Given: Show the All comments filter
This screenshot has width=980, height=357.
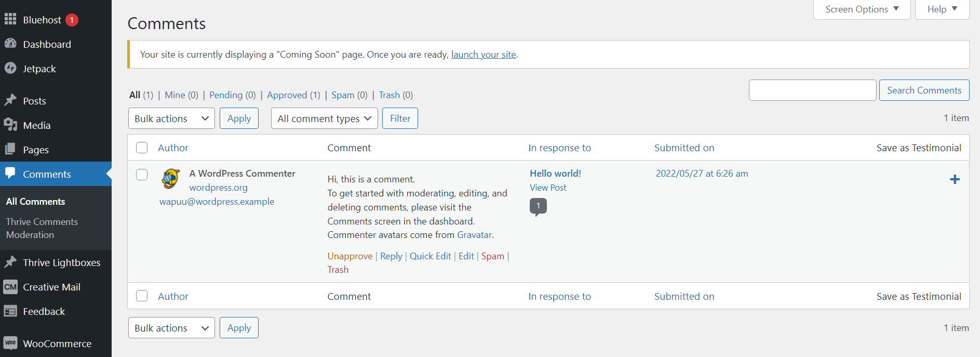Looking at the screenshot, I should click(141, 95).
